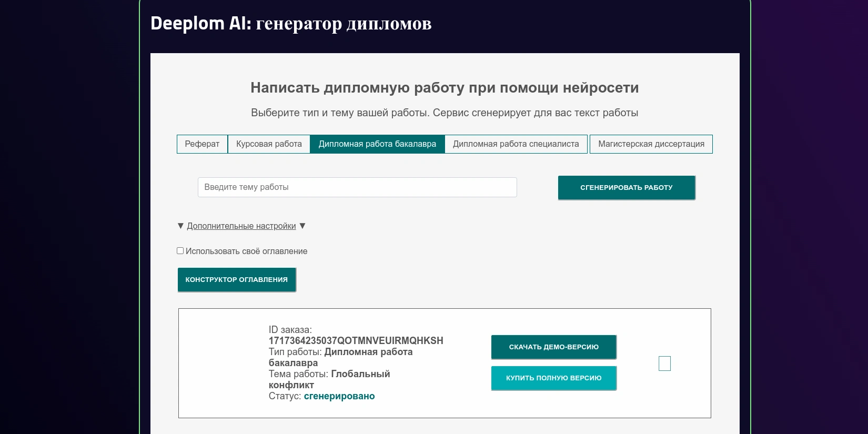
Task: Enable the Использовать своё оглавление checkbox
Action: [180, 251]
